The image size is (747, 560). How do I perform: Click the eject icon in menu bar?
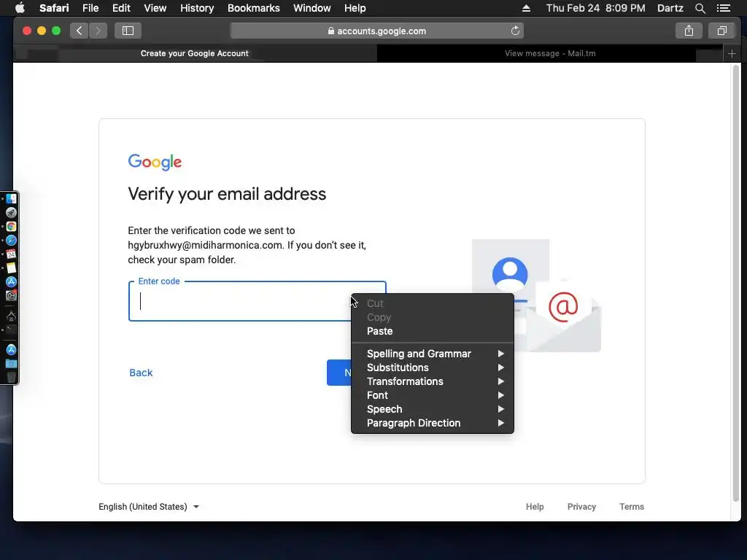click(x=526, y=8)
